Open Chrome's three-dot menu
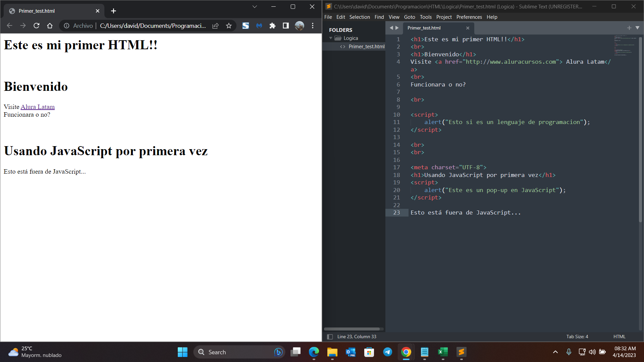This screenshot has width=644, height=362. click(313, 26)
